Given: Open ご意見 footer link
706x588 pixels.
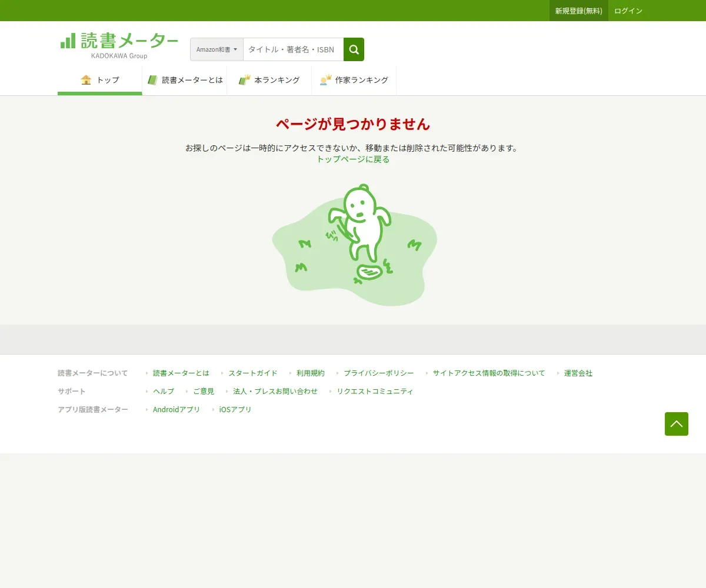Looking at the screenshot, I should (204, 392).
